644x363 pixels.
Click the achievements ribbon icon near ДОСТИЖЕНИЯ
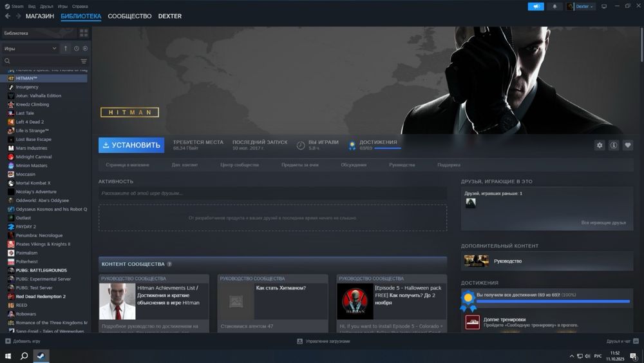click(x=352, y=146)
